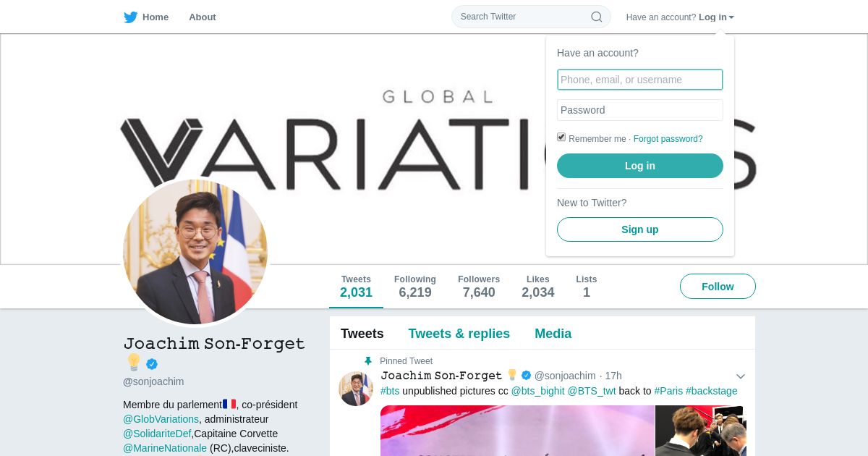Click the lightbulb emoji under profile name
The width and height of the screenshot is (868, 456).
(134, 363)
